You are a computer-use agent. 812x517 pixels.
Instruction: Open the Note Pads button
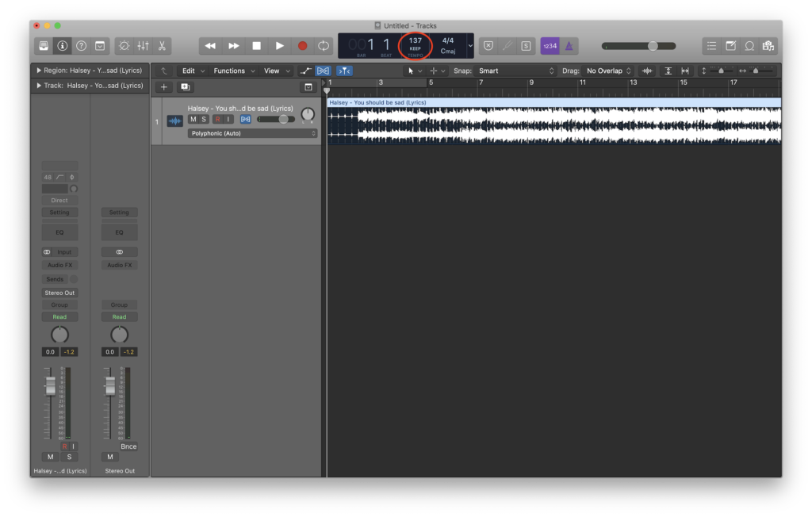tap(730, 46)
